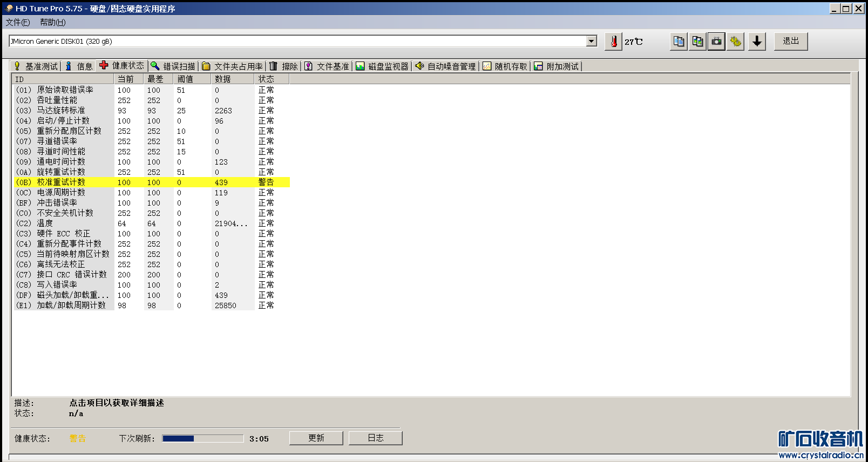
Task: Open the 文件夹占用率 tab
Action: coord(233,66)
